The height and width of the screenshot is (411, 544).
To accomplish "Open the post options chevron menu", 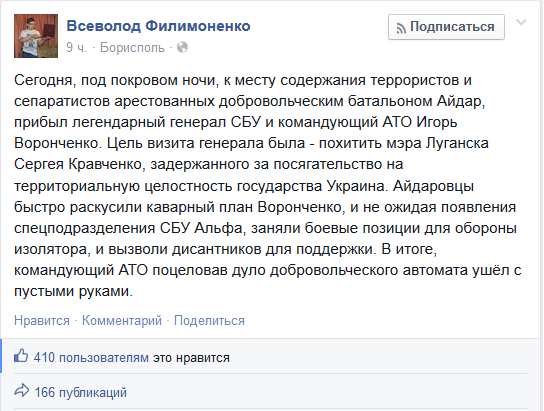I will point(521,23).
